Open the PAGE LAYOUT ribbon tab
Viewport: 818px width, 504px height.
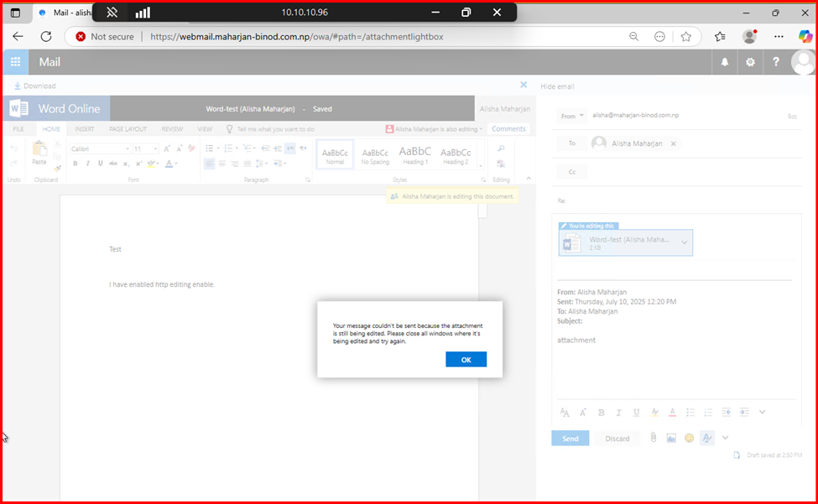click(128, 129)
